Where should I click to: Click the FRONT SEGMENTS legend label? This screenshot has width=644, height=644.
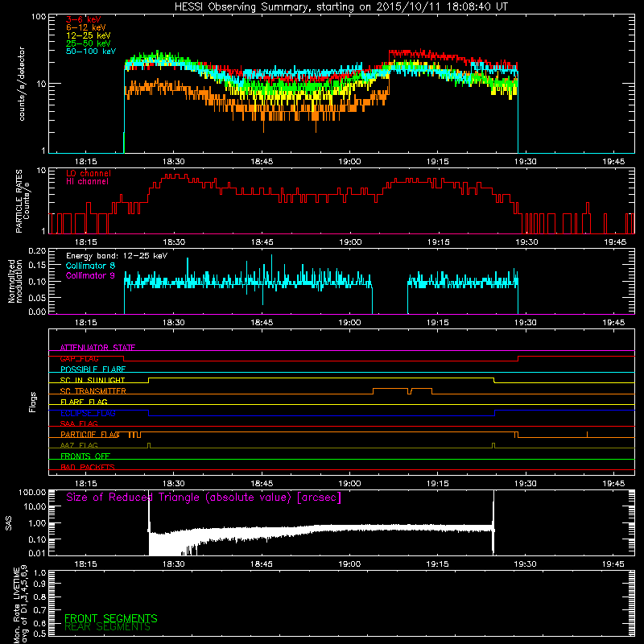[x=111, y=618]
